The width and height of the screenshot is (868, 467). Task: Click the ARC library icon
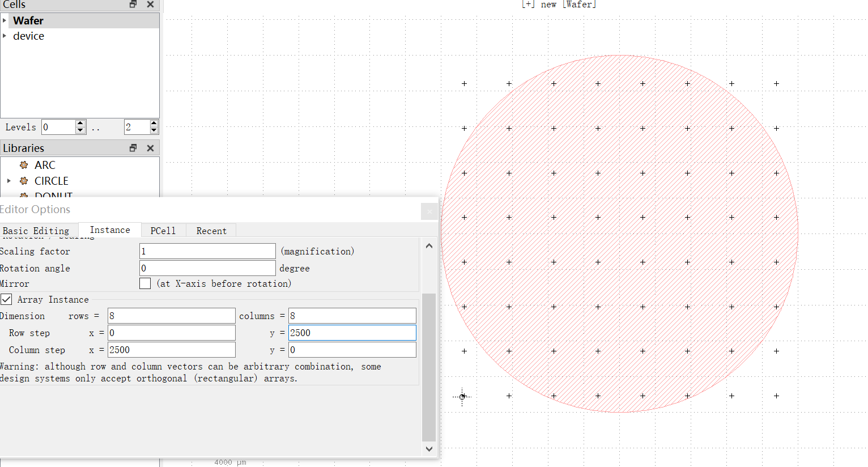23,165
